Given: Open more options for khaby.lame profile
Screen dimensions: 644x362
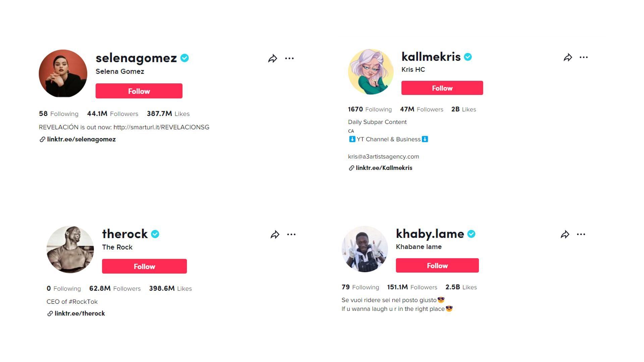Looking at the screenshot, I should (x=581, y=234).
